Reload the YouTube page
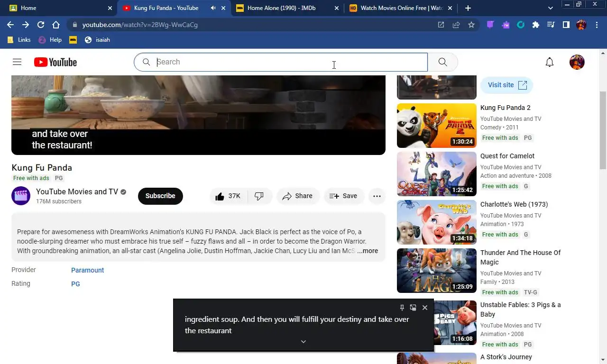The width and height of the screenshot is (607, 364). point(41,25)
